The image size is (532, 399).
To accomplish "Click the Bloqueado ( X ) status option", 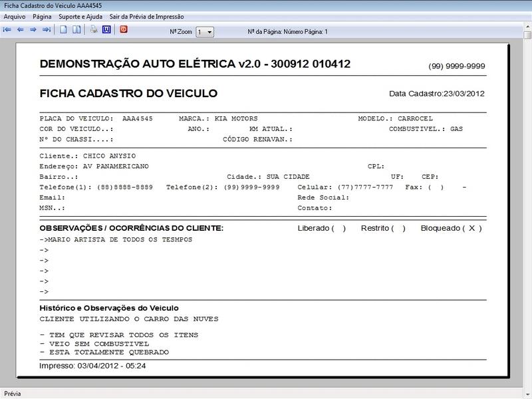I will (x=452, y=228).
